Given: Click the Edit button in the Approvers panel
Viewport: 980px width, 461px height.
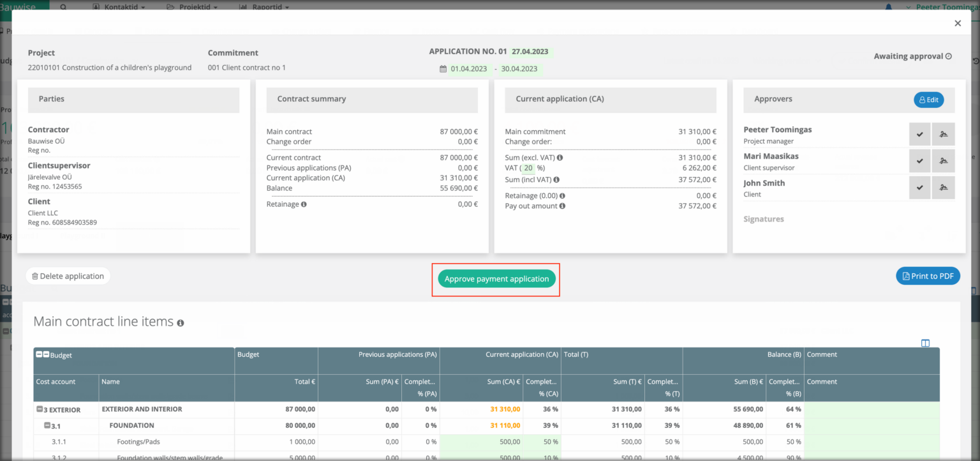Looking at the screenshot, I should (x=928, y=100).
